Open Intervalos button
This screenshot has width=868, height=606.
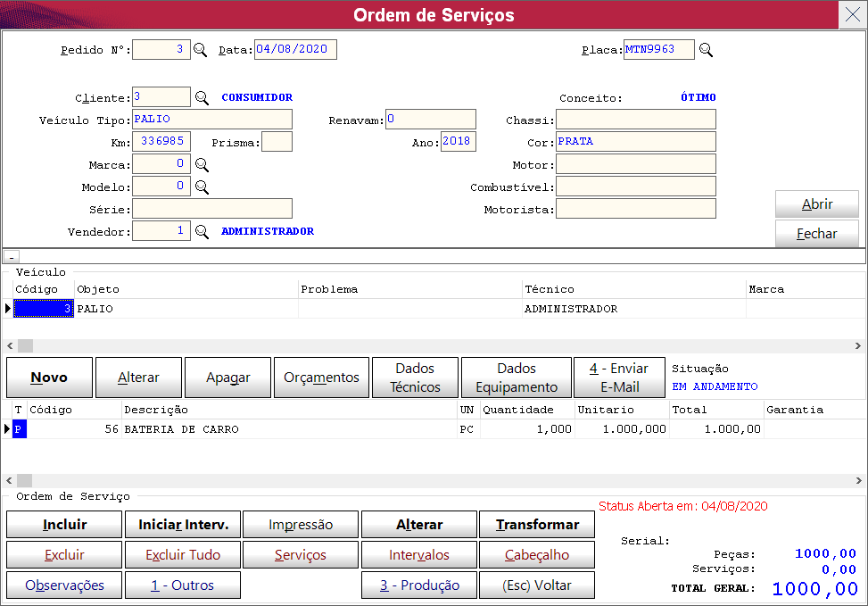tap(419, 554)
